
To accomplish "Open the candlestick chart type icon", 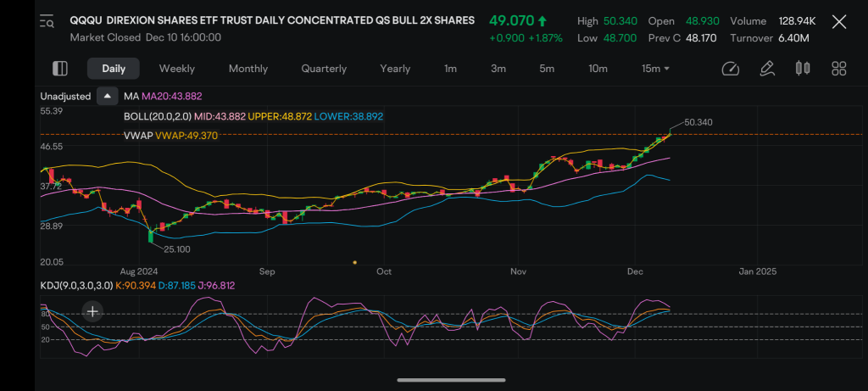I will [803, 69].
